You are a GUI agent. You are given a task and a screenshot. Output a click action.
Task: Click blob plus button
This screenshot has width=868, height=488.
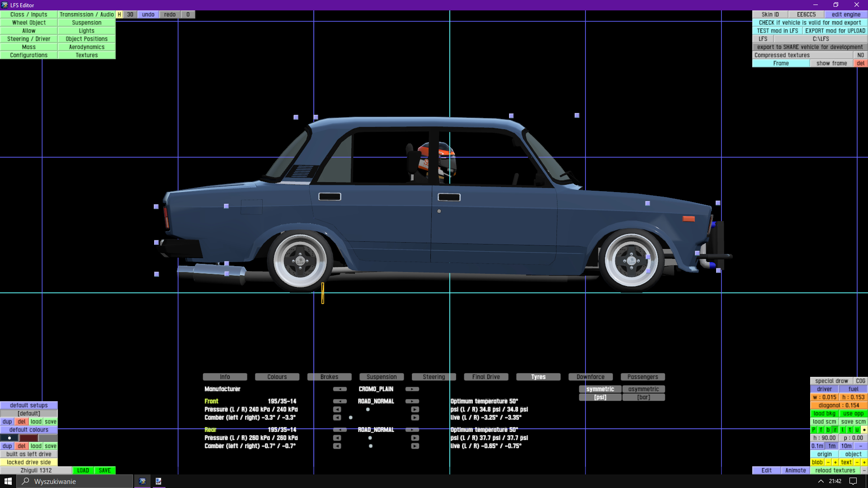coord(835,462)
